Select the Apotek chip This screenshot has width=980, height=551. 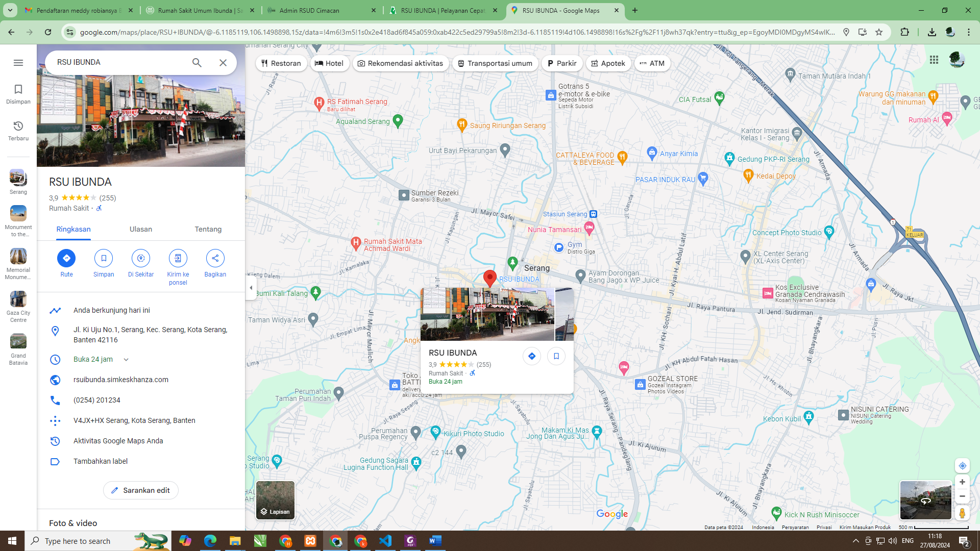[608, 63]
